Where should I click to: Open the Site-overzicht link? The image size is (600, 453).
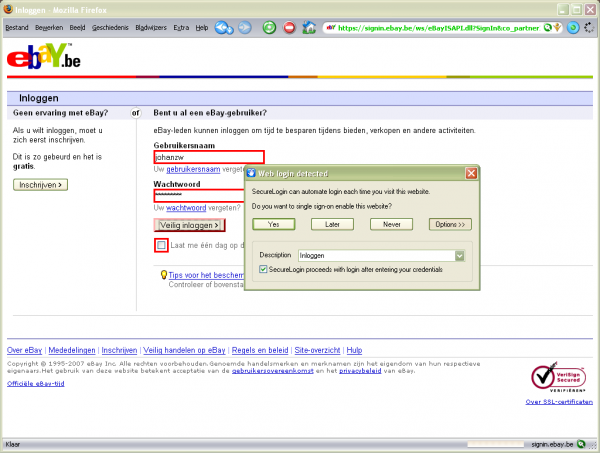click(x=317, y=350)
